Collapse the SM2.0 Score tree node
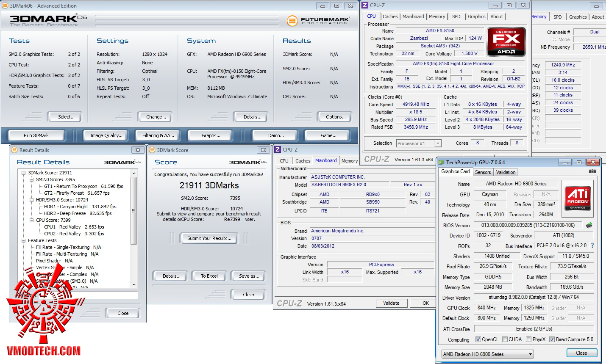The image size is (606, 364). point(32,179)
